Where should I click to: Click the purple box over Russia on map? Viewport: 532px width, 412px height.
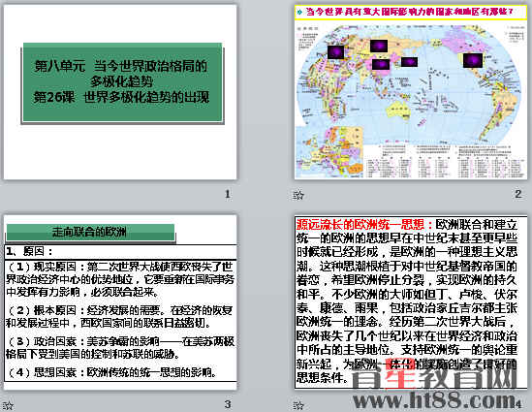click(x=379, y=46)
